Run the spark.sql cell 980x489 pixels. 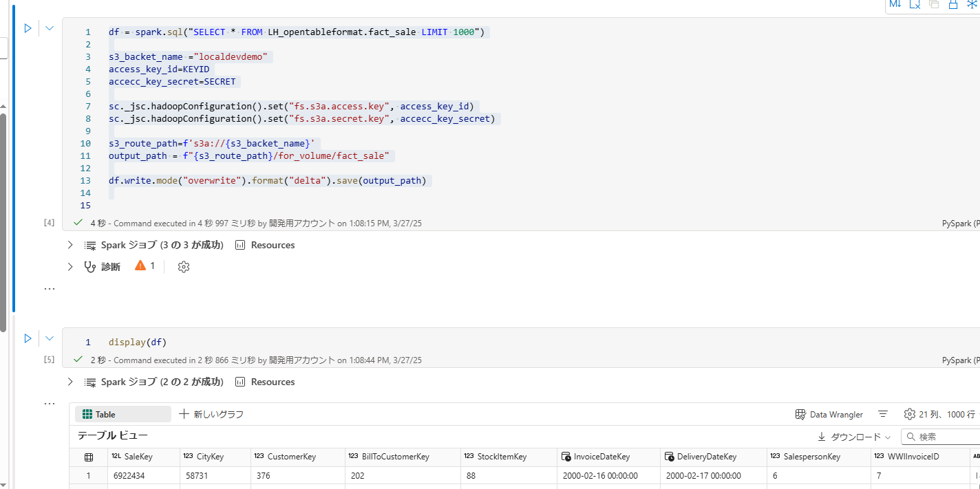coord(28,29)
